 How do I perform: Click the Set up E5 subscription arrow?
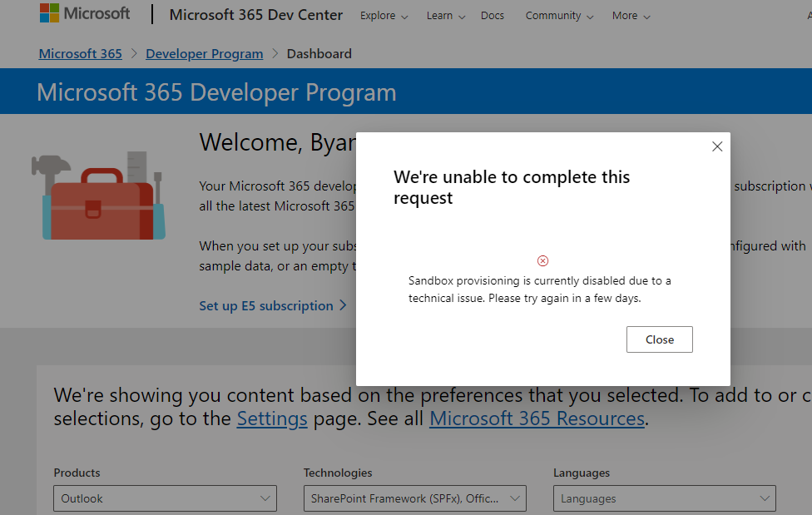tap(343, 305)
